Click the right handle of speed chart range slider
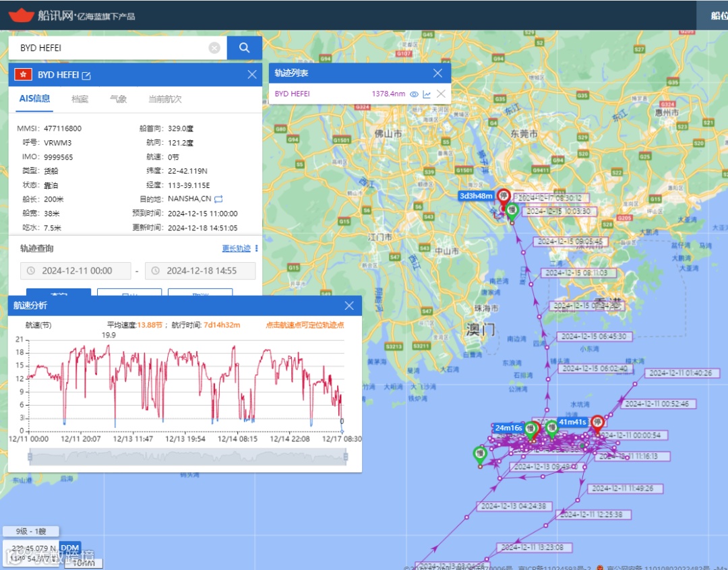 [345, 457]
